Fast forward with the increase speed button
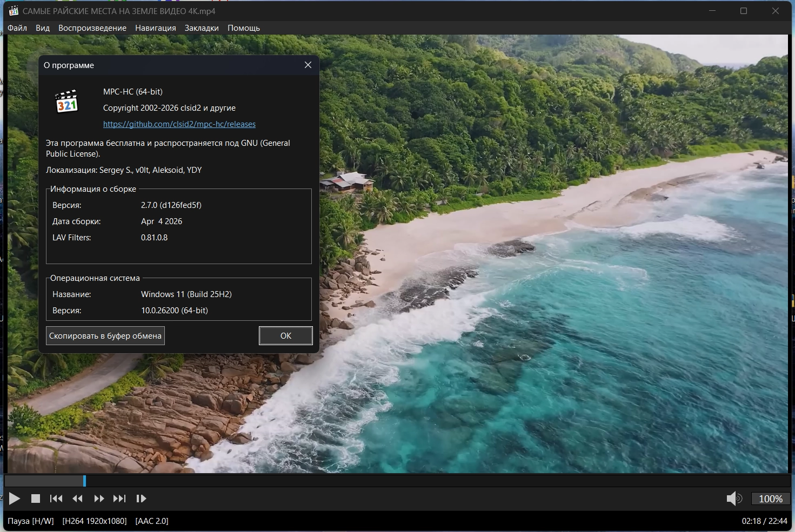This screenshot has width=795, height=532. (99, 499)
